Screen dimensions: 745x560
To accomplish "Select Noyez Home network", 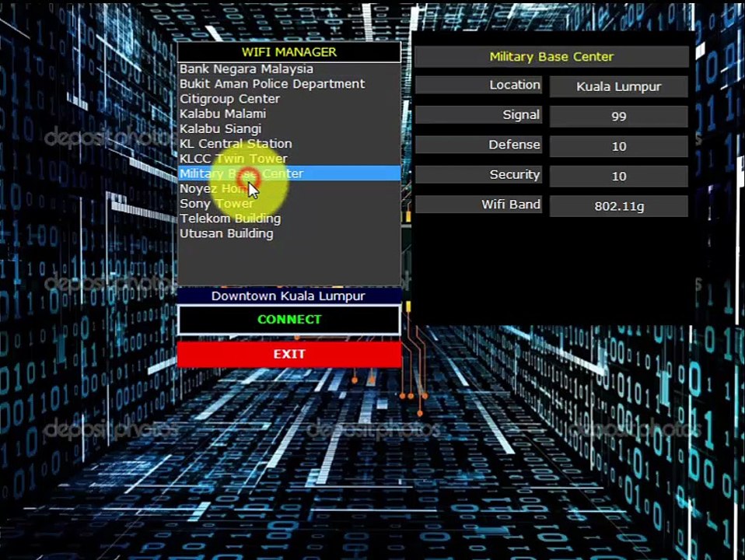I will tap(289, 189).
